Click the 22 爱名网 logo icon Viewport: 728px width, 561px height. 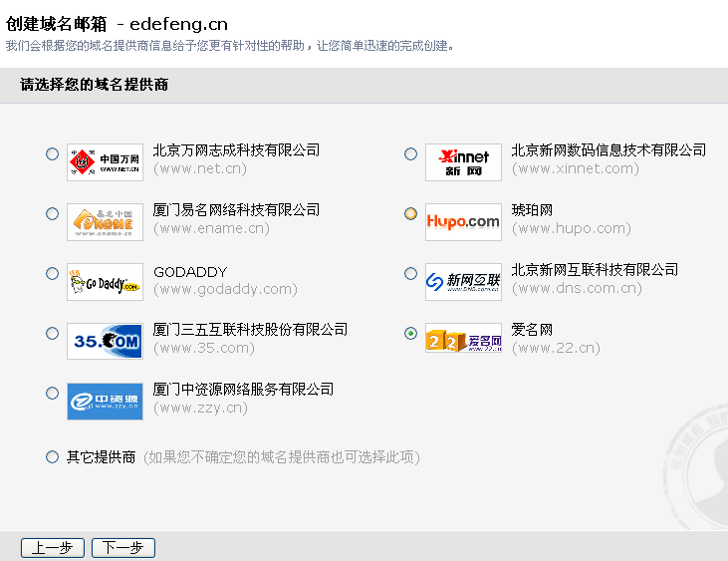[x=463, y=338]
